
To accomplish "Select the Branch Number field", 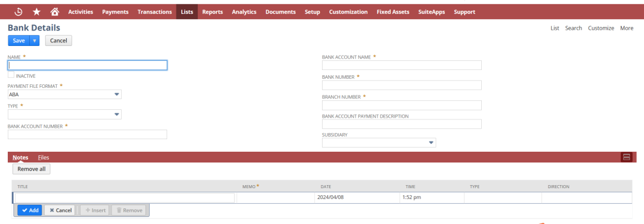I will click(x=402, y=105).
